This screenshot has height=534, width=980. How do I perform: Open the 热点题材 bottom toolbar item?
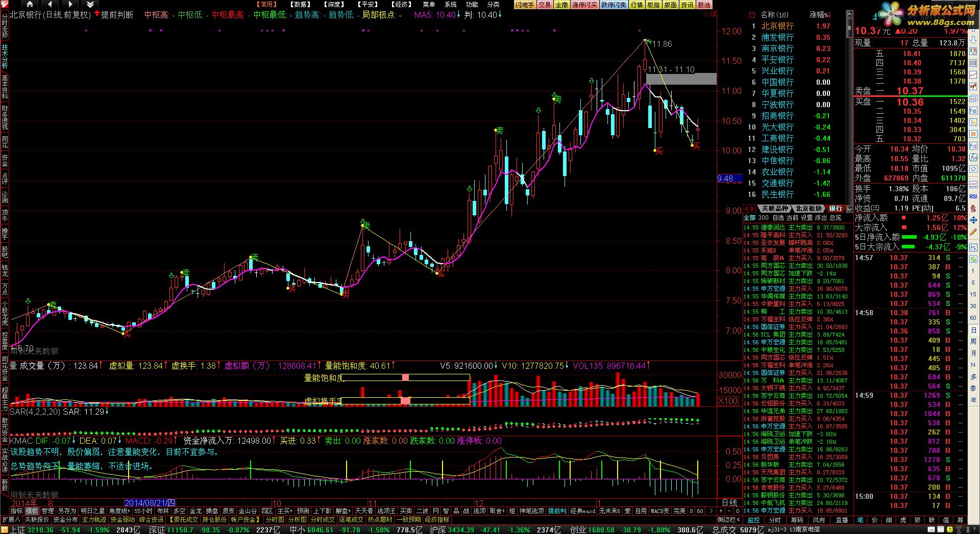(380, 520)
